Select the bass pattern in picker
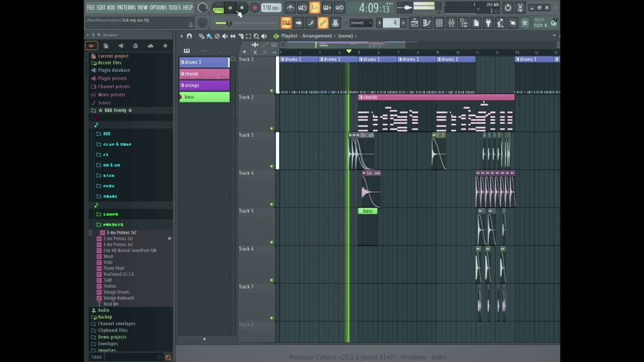This screenshot has height=362, width=644. [x=204, y=97]
